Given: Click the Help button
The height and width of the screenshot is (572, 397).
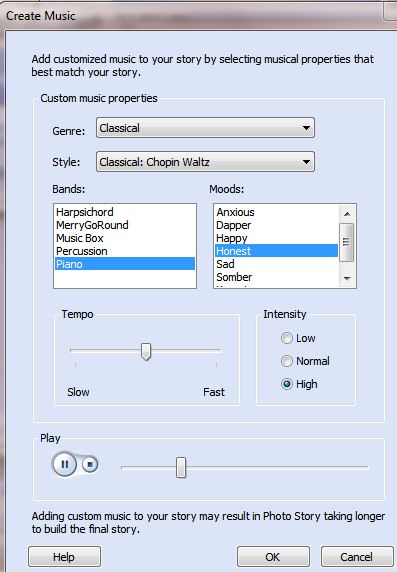Looking at the screenshot, I should coord(64,557).
